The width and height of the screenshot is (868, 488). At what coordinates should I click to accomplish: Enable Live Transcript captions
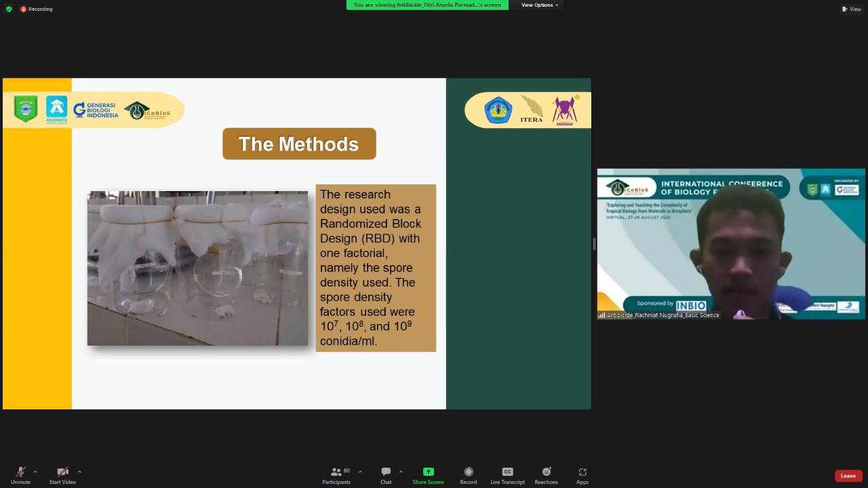tap(507, 475)
